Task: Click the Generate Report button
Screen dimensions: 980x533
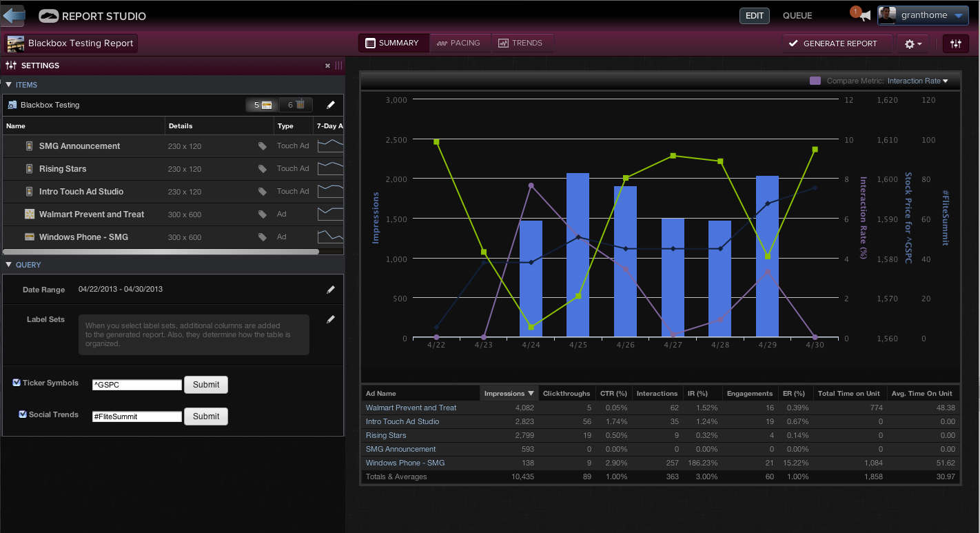Action: [833, 43]
